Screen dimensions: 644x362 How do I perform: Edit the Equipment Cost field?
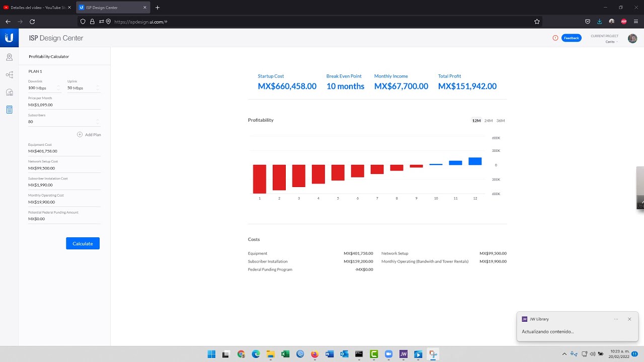[64, 151]
